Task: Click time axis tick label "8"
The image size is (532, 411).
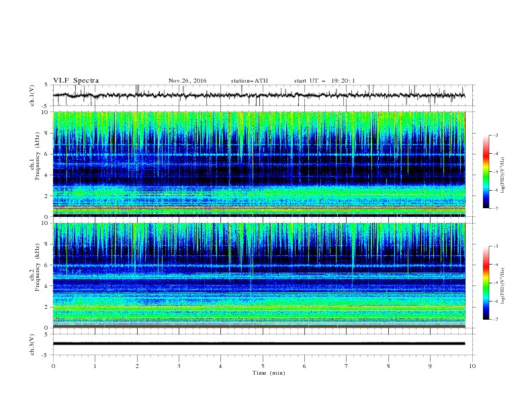Action: click(388, 366)
